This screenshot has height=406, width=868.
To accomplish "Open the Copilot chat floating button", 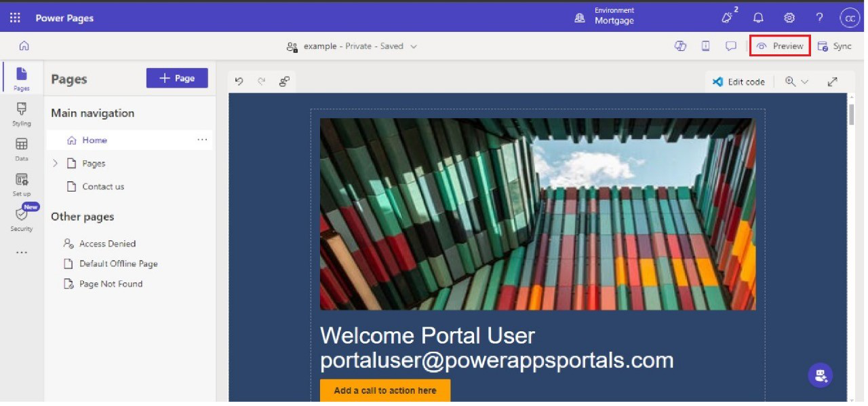I will click(820, 375).
